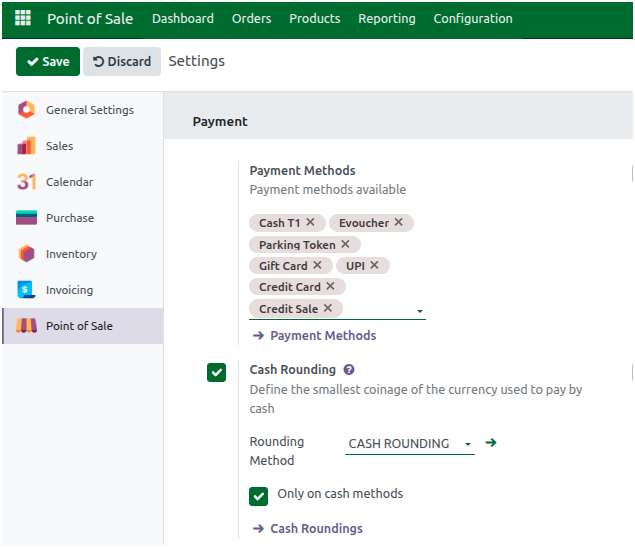Click the Point of Sale app title
635x547 pixels.
point(90,19)
